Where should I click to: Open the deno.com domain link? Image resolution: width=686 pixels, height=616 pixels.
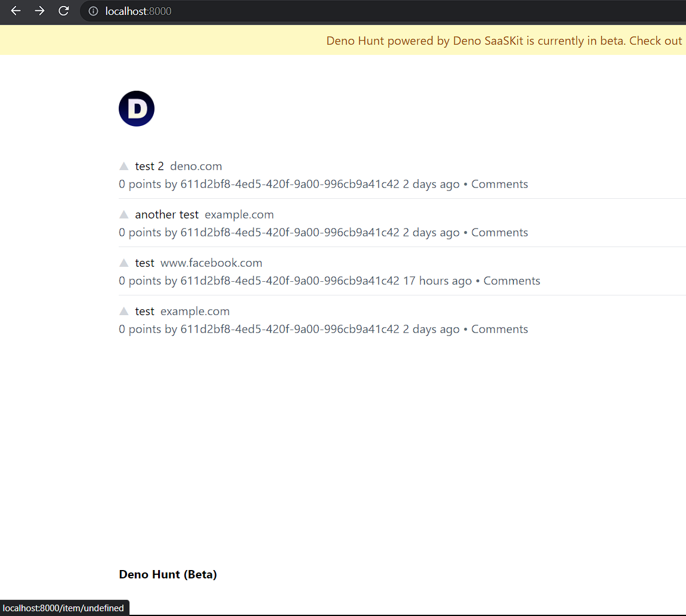tap(196, 165)
